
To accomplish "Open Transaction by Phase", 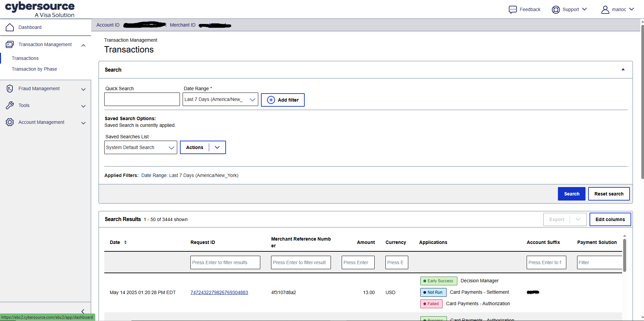I will pyautogui.click(x=34, y=69).
